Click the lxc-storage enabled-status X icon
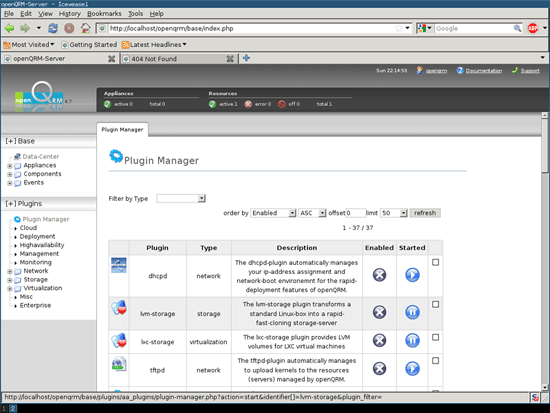 (x=379, y=340)
